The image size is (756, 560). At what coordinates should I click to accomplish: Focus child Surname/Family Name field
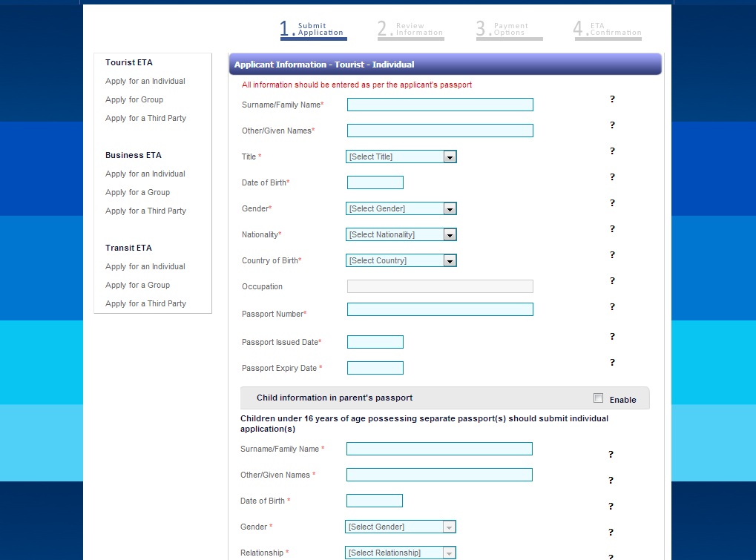[x=439, y=449]
